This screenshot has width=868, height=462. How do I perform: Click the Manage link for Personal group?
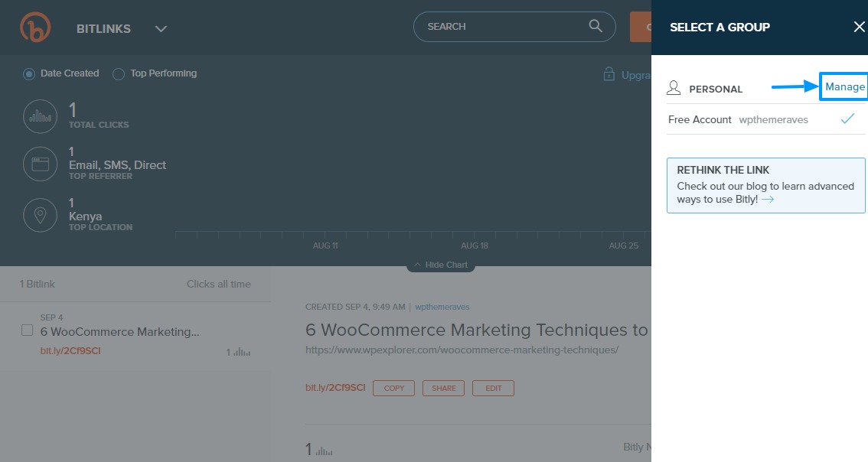click(844, 87)
